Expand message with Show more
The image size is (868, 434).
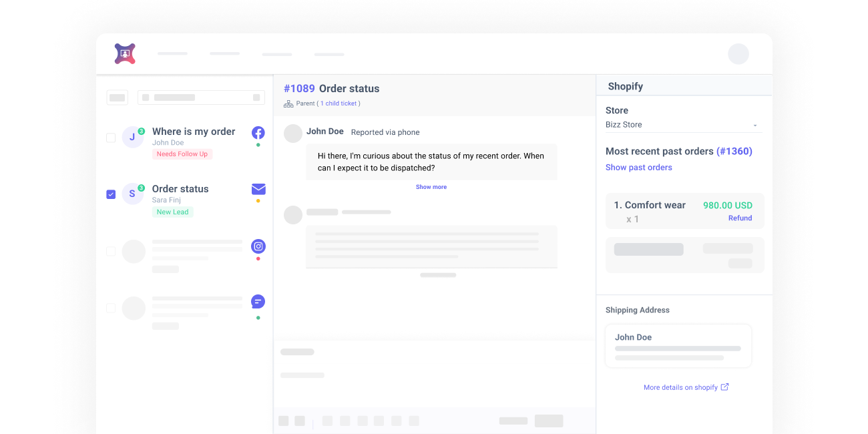(x=431, y=187)
